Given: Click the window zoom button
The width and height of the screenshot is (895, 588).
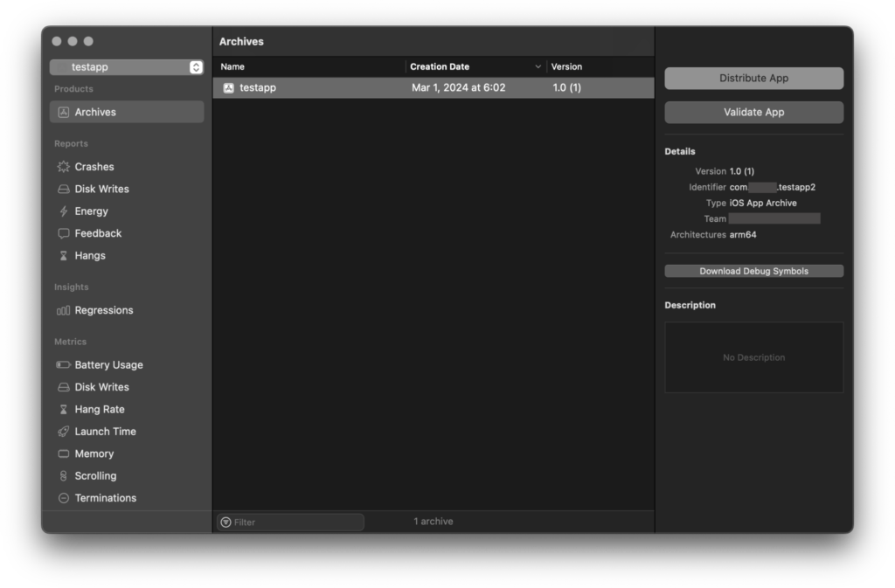Looking at the screenshot, I should (x=88, y=41).
